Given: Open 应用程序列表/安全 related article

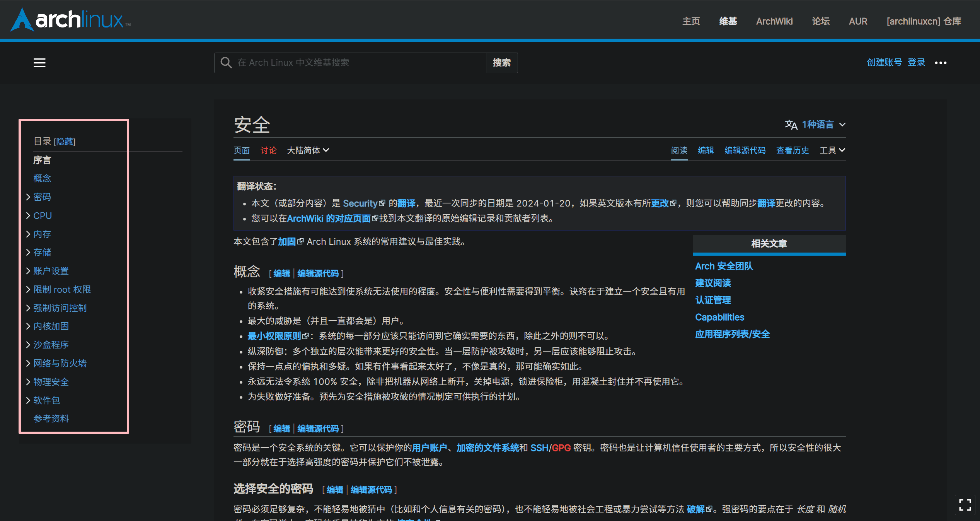Looking at the screenshot, I should tap(733, 334).
